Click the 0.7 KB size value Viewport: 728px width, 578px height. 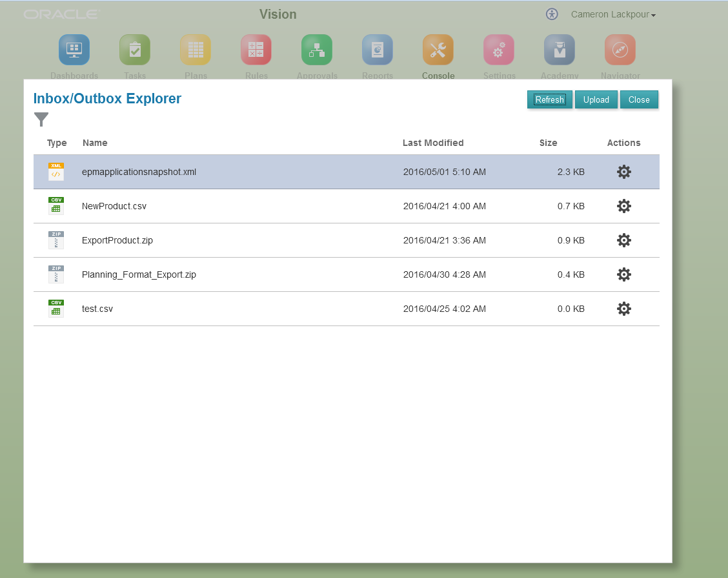point(571,206)
